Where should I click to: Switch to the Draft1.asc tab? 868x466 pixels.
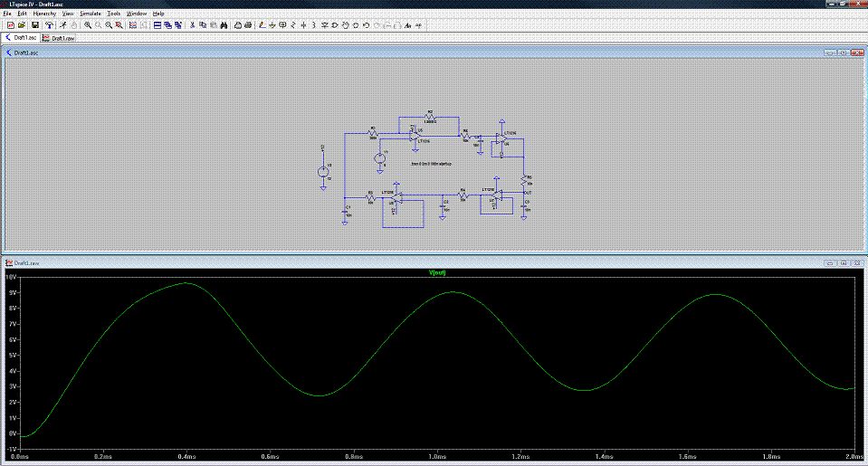(x=22, y=39)
